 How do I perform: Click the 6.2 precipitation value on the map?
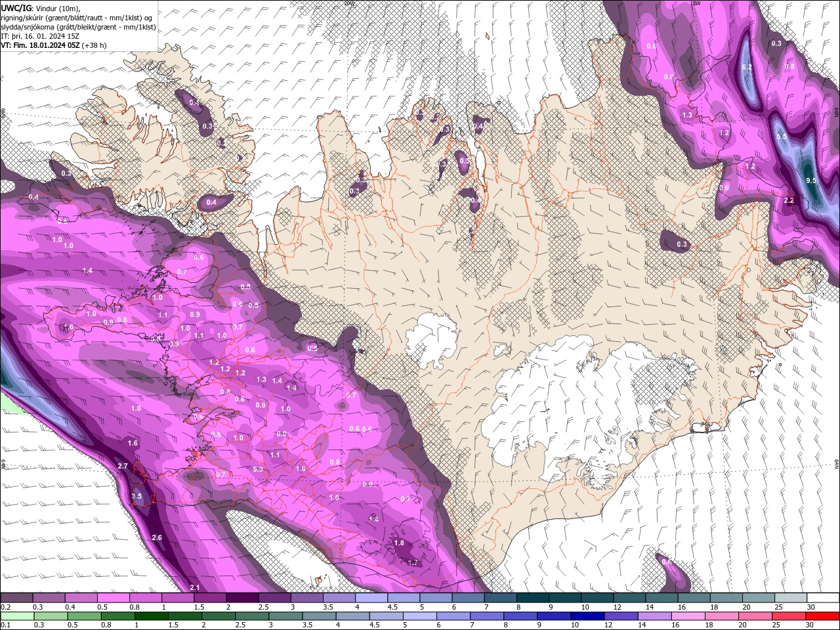click(747, 68)
